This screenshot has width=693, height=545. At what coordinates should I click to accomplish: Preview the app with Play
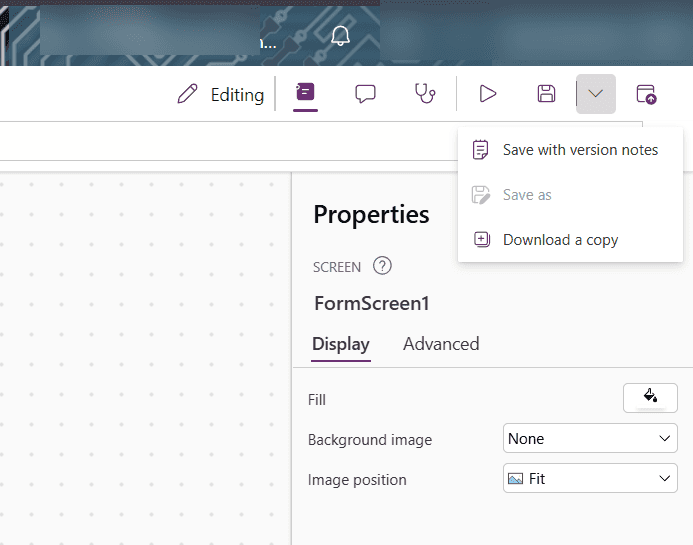click(x=487, y=94)
